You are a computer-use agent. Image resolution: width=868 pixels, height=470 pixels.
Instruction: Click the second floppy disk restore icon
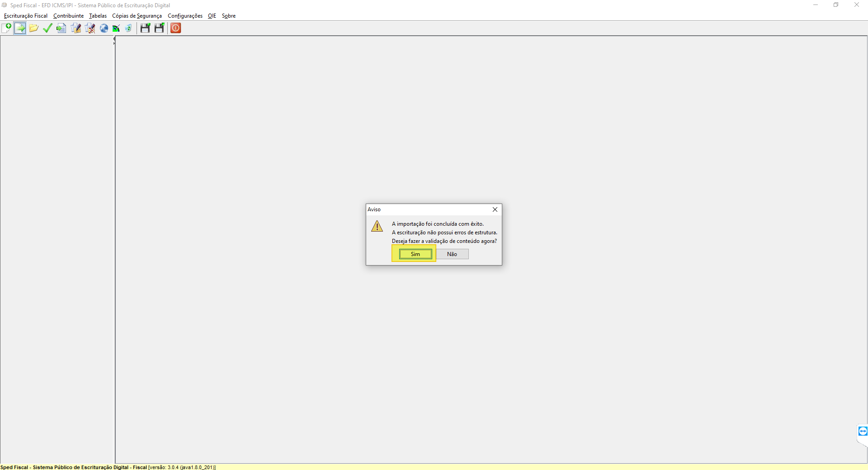tap(159, 28)
